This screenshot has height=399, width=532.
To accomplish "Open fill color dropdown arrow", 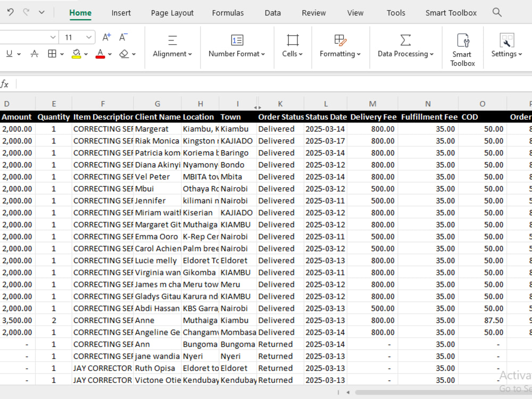I will pyautogui.click(x=86, y=54).
